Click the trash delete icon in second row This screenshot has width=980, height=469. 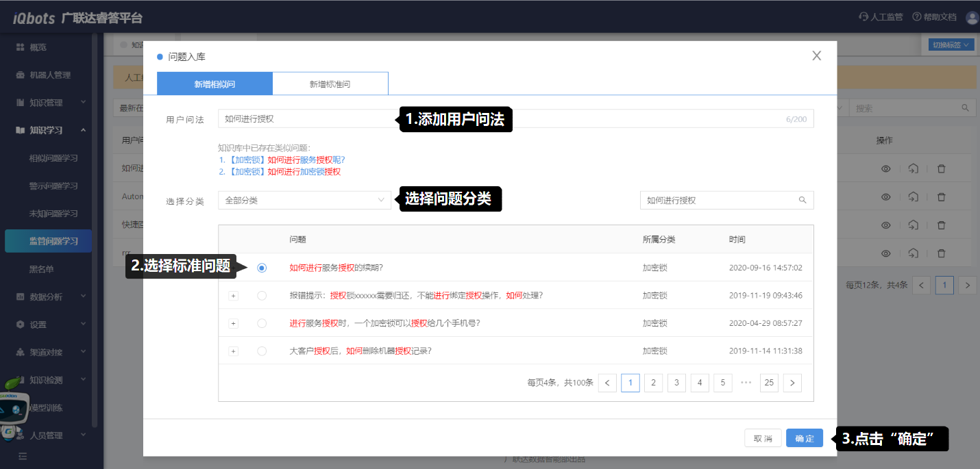941,197
